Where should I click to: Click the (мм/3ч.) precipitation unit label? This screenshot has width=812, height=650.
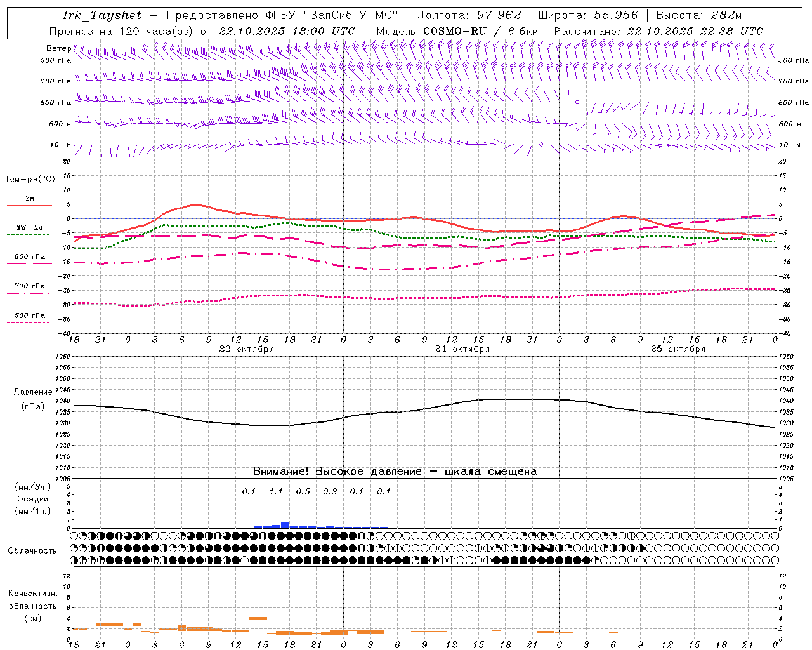(33, 487)
